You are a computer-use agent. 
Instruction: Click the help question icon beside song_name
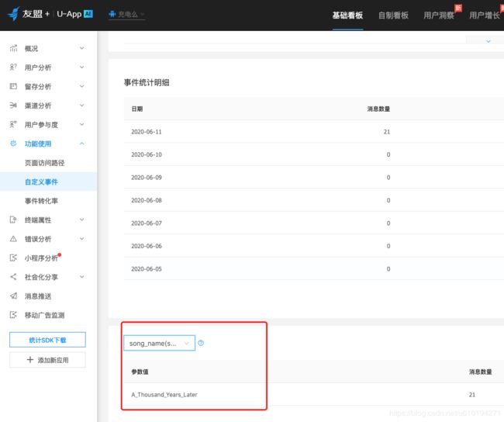pos(201,343)
